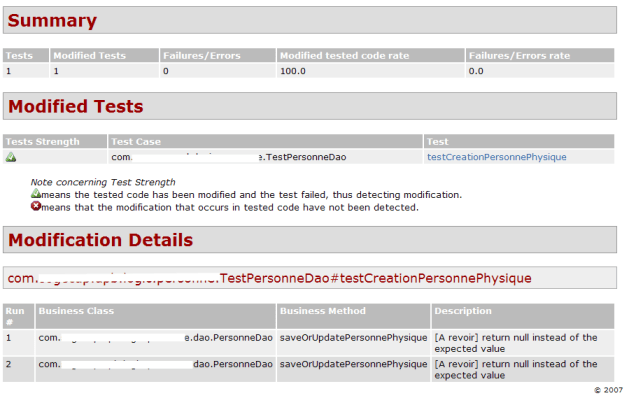The image size is (629, 398).
Task: Click the red cross icon in the note legend
Action: tap(36, 206)
